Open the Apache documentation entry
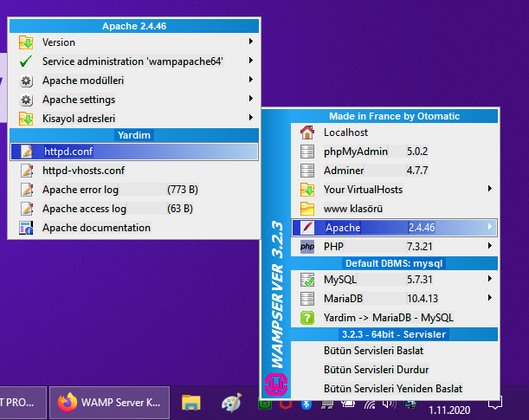 [134, 228]
